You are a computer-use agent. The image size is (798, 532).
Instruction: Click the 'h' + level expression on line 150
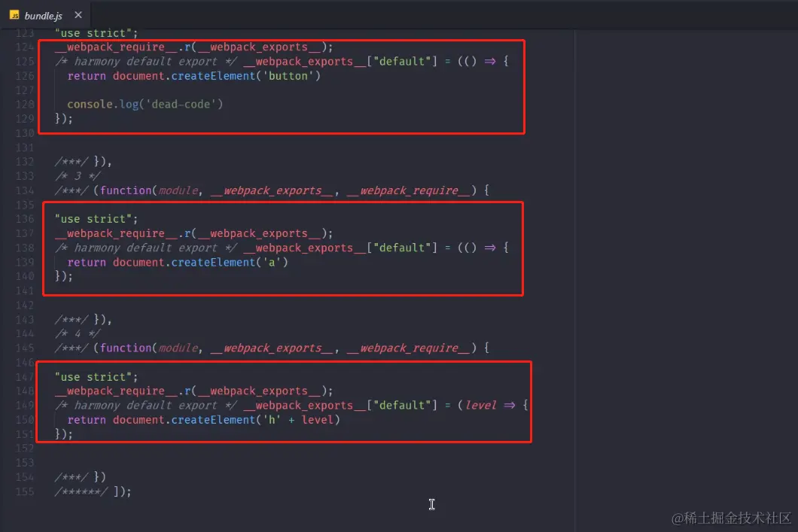(x=297, y=420)
